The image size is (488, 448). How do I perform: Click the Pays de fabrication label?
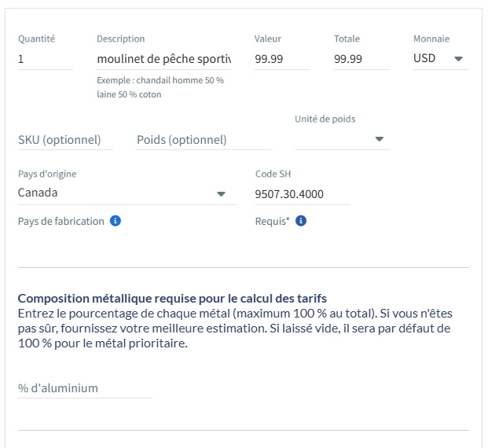click(x=61, y=221)
